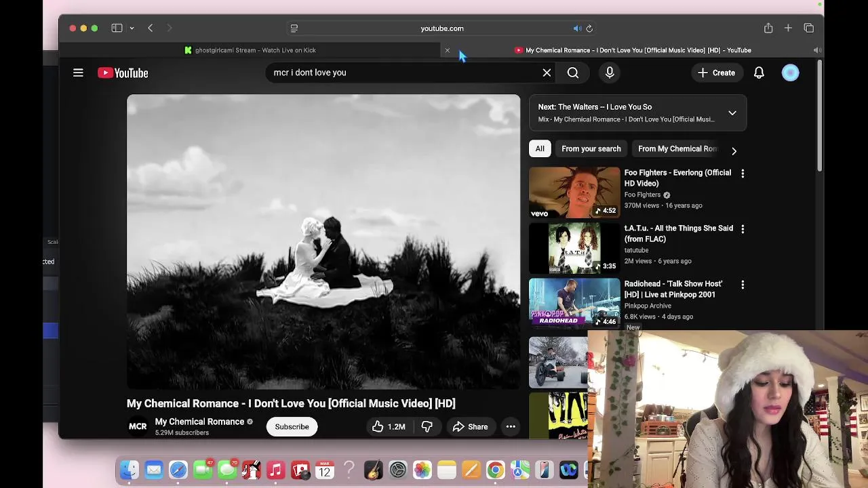
Task: Open more actions menu under the video
Action: [x=511, y=426]
